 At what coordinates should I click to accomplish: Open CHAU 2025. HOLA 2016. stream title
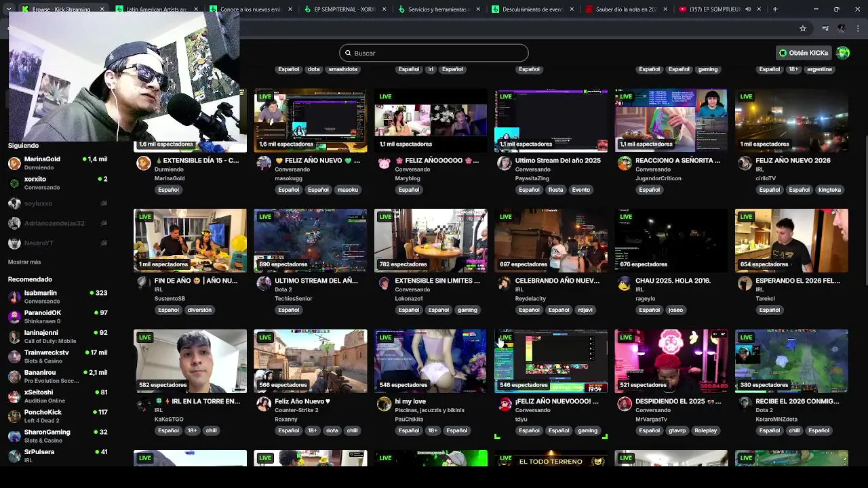(673, 281)
